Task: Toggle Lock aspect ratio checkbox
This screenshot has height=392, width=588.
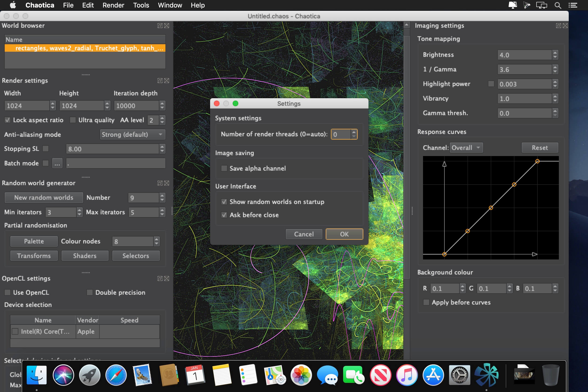Action: [x=8, y=120]
